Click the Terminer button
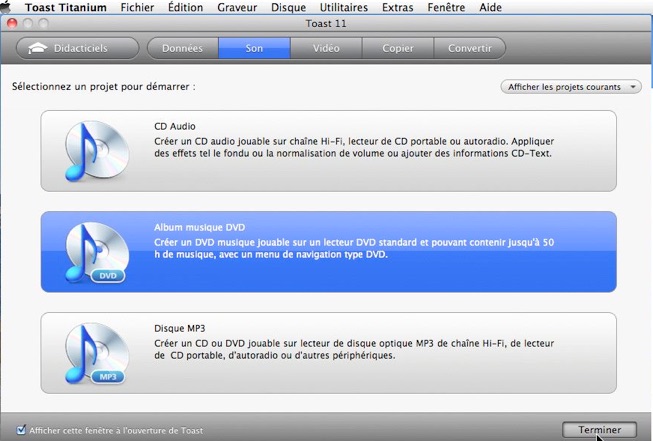 (599, 429)
